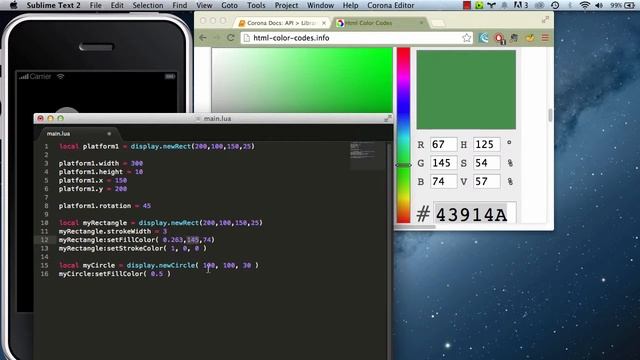The image size is (640, 360).
Task: Click the B value field showing 74
Action: pyautogui.click(x=443, y=181)
